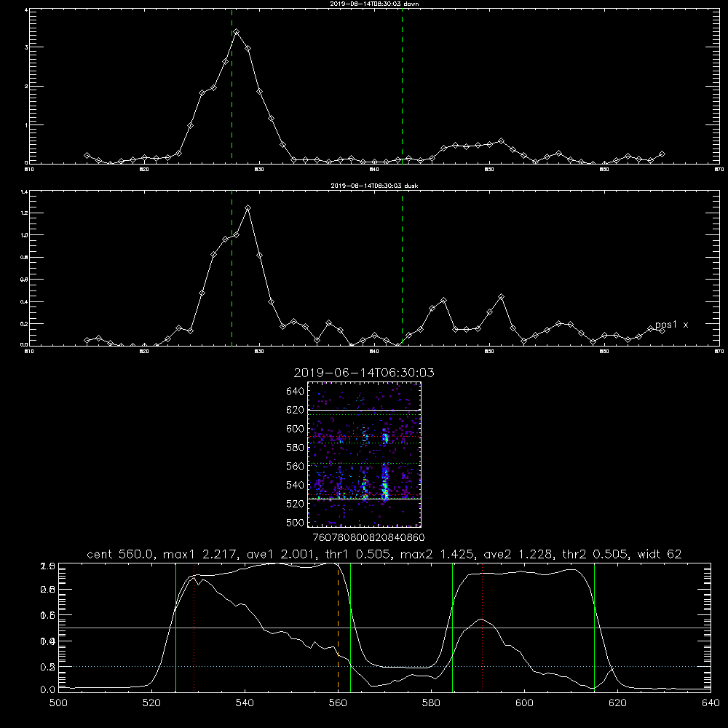The height and width of the screenshot is (728, 728).
Task: Click heat map y-axis label 500
Action: pos(296,522)
